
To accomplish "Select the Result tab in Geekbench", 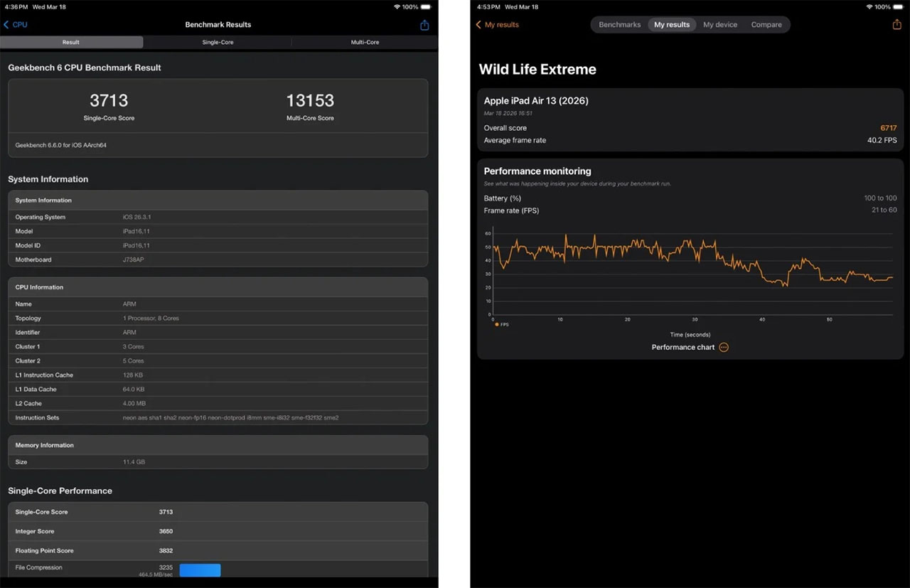I will pos(72,42).
